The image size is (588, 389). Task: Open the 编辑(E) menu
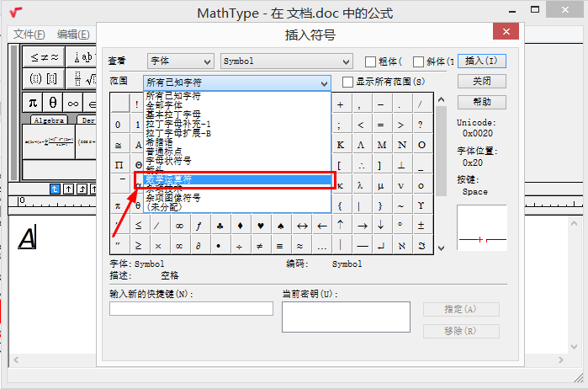[x=73, y=35]
